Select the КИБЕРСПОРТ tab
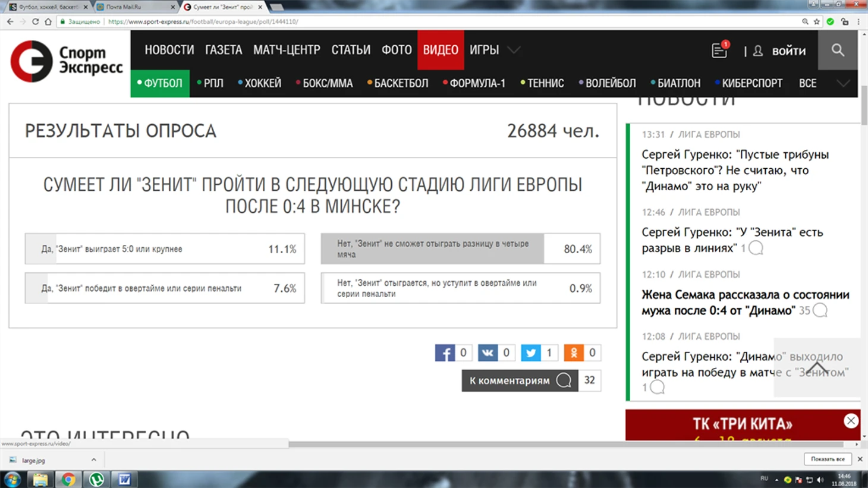Viewport: 868px width, 488px height. click(749, 83)
